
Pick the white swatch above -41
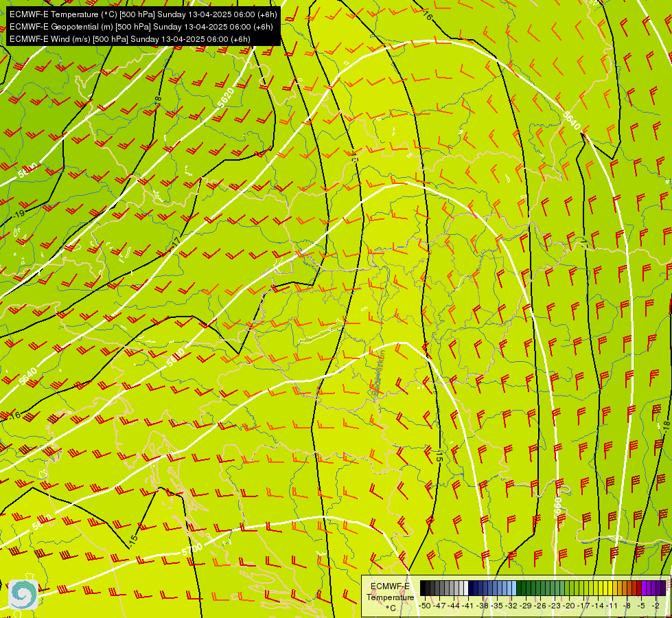[466, 588]
